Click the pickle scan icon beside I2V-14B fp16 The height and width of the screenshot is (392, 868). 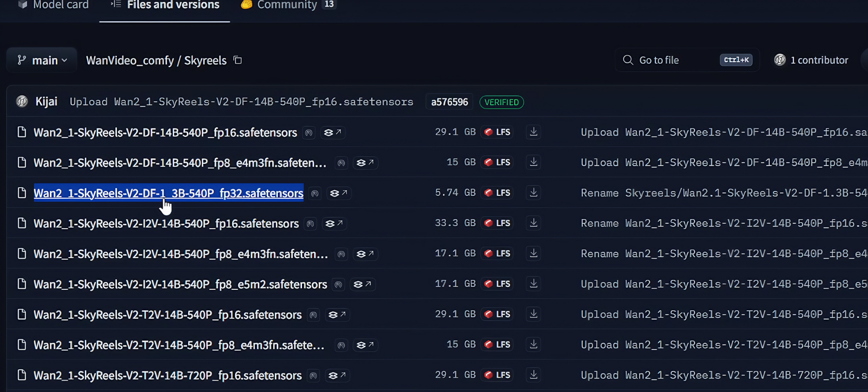click(311, 224)
